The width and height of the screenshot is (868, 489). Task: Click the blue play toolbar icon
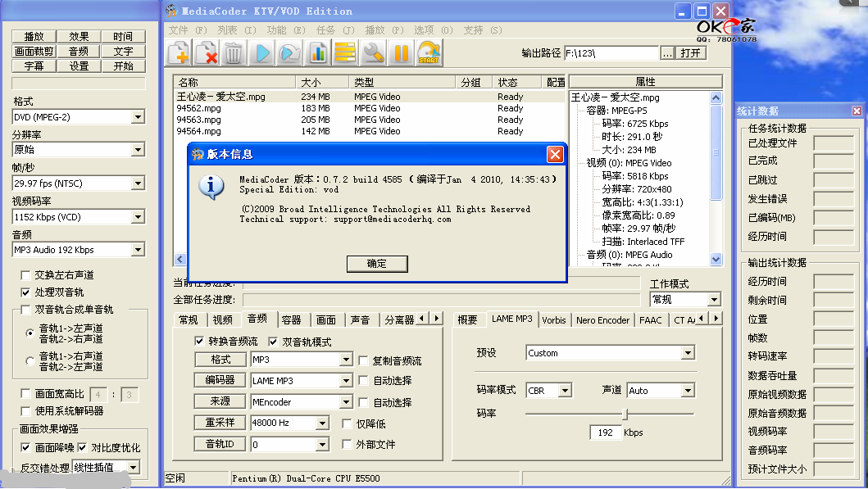pyautogui.click(x=261, y=53)
